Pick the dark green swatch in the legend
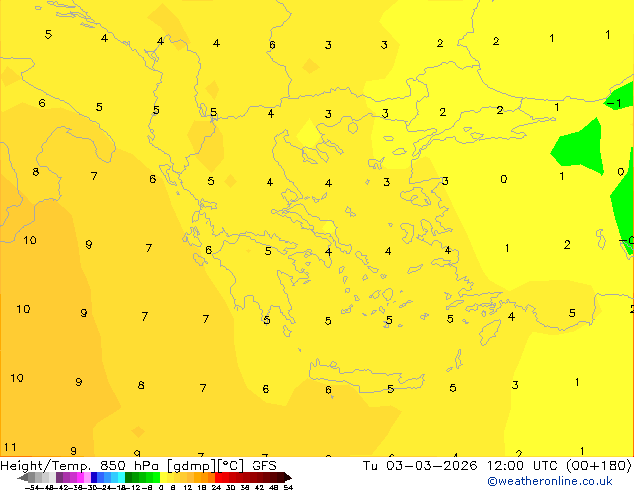The image size is (634, 490). pos(129,477)
